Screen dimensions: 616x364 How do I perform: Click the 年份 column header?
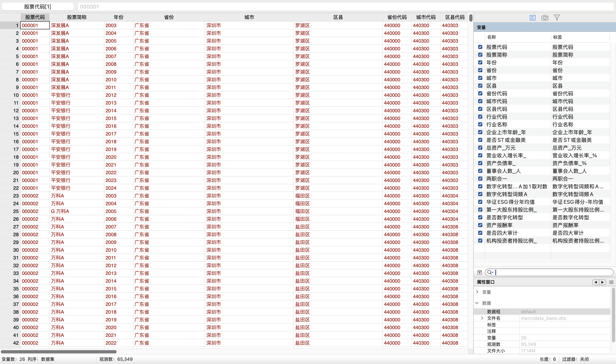[118, 17]
